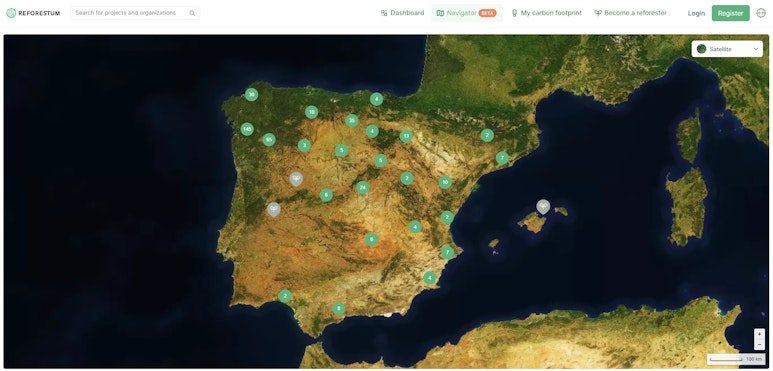
Task: Open the cluster marker labeled 95
Action: coord(269,140)
